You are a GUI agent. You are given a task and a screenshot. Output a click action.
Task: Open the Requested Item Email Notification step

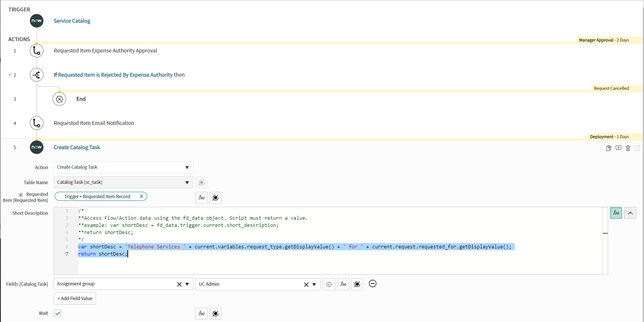(94, 123)
